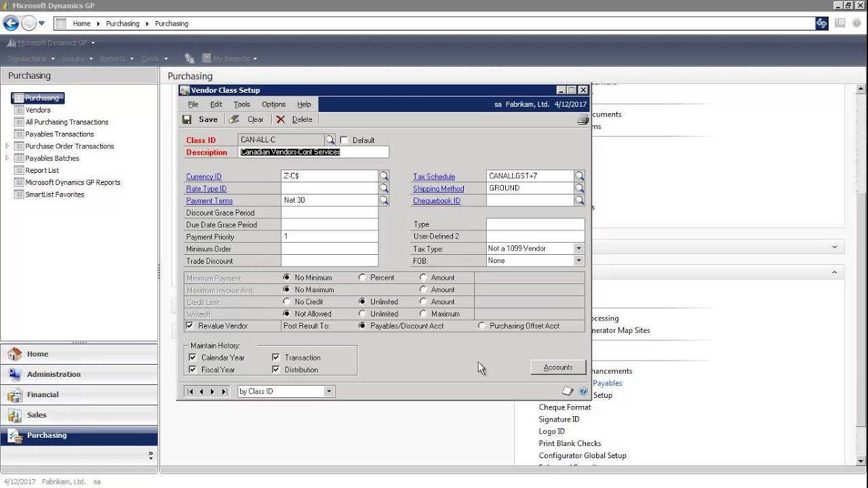This screenshot has height=488, width=868.
Task: Open Rate Type ID lookup magnifier
Action: [384, 188]
